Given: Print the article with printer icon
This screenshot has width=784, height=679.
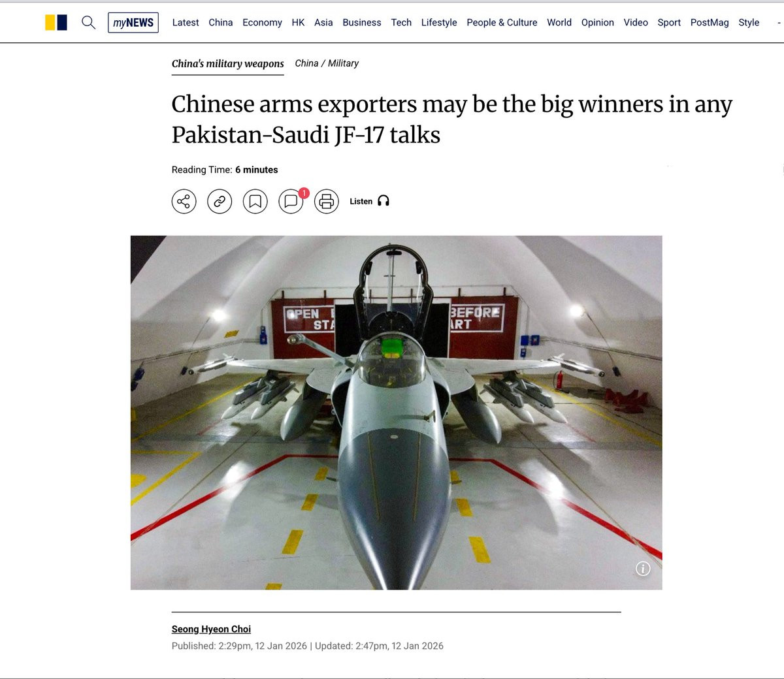Looking at the screenshot, I should 327,201.
